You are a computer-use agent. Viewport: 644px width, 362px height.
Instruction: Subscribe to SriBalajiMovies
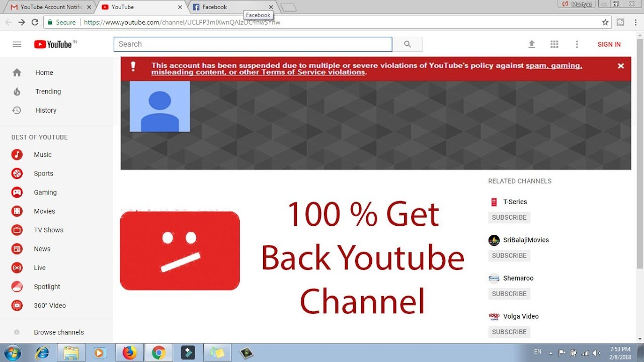click(x=509, y=256)
